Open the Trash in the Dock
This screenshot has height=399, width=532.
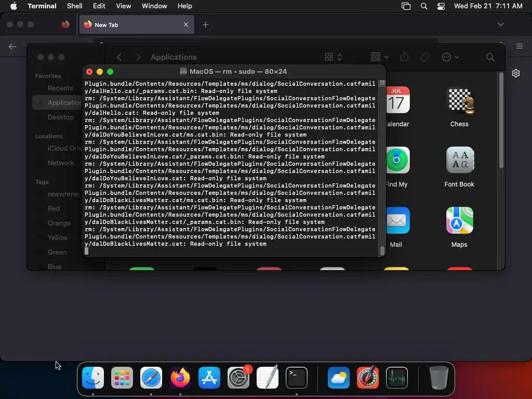click(x=438, y=378)
